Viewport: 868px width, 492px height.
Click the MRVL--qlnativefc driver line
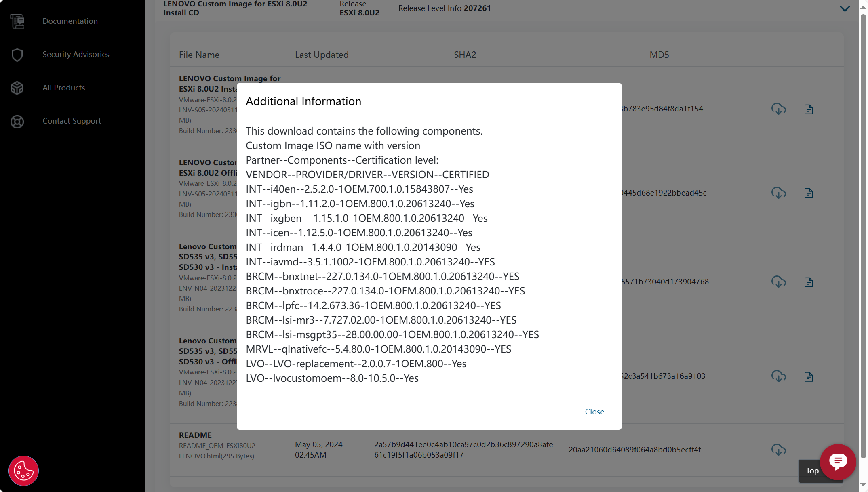[x=378, y=349]
